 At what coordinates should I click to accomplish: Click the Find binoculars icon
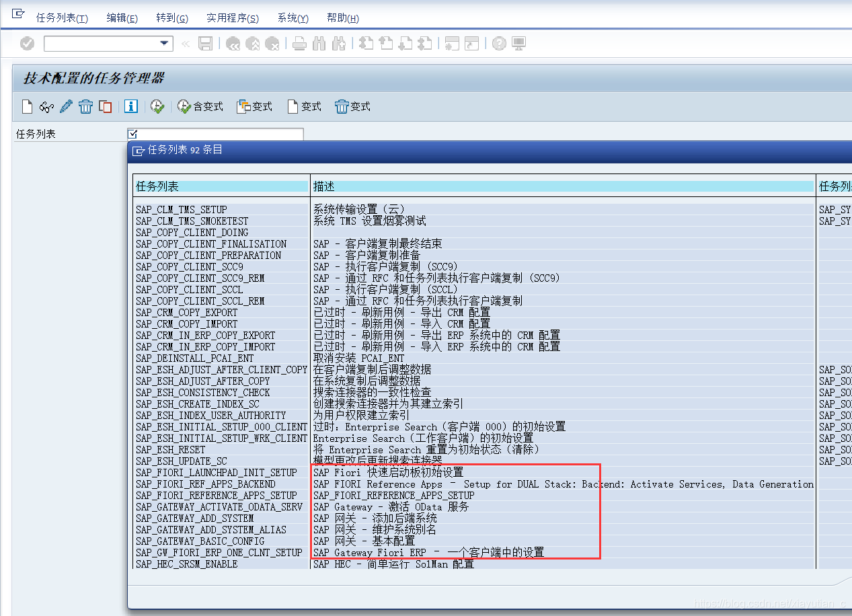tap(319, 44)
